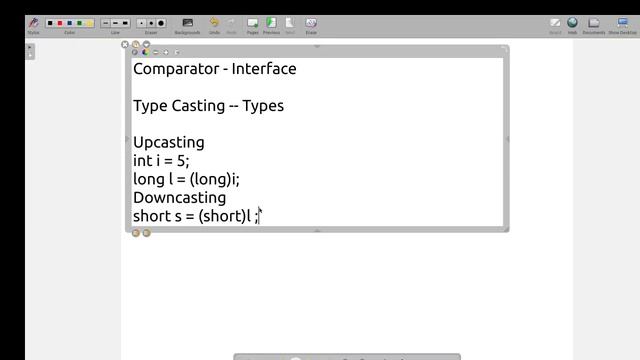Choose the red pen color

point(60,23)
